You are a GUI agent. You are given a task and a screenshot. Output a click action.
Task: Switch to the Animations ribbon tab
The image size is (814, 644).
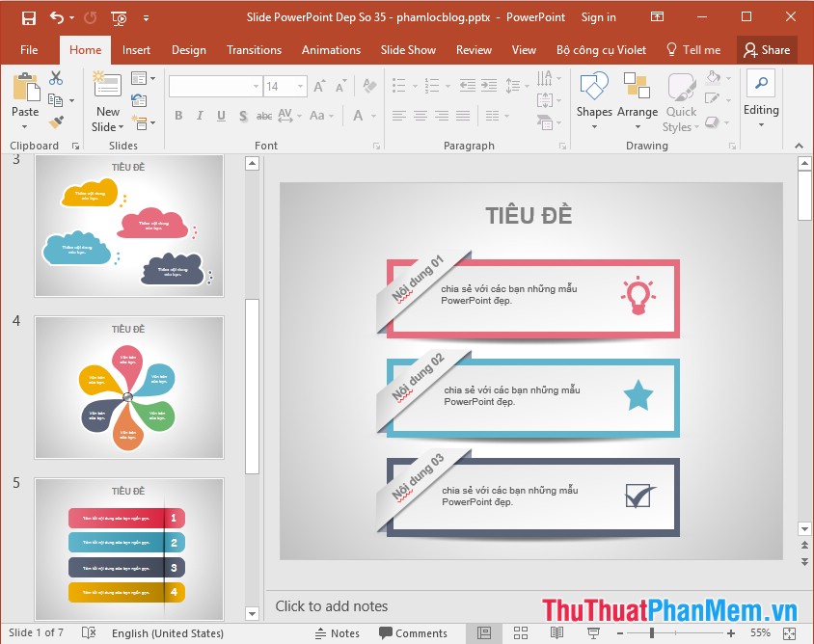[331, 50]
